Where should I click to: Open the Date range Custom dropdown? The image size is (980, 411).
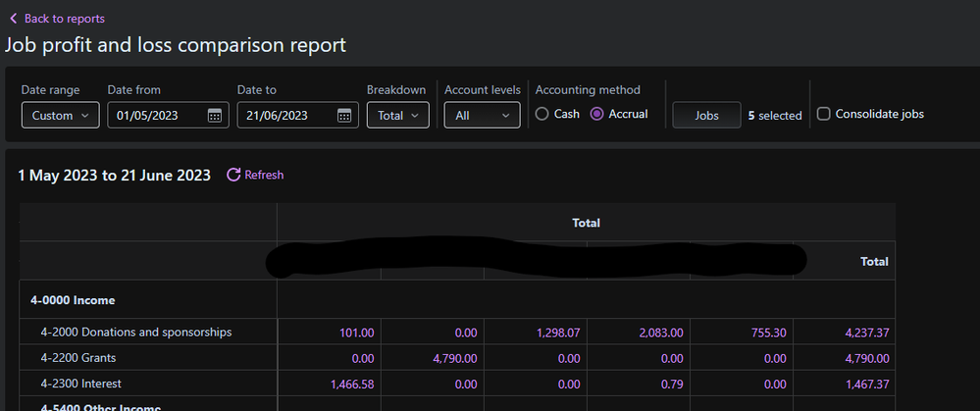60,116
